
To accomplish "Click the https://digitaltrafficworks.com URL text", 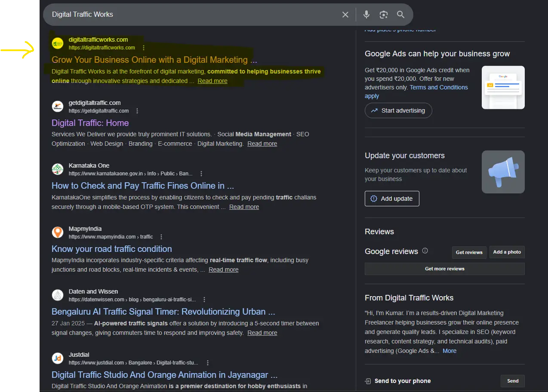I will (102, 48).
